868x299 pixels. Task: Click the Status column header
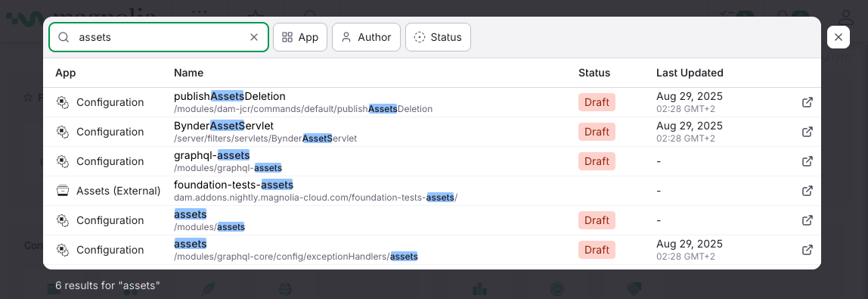coord(594,73)
